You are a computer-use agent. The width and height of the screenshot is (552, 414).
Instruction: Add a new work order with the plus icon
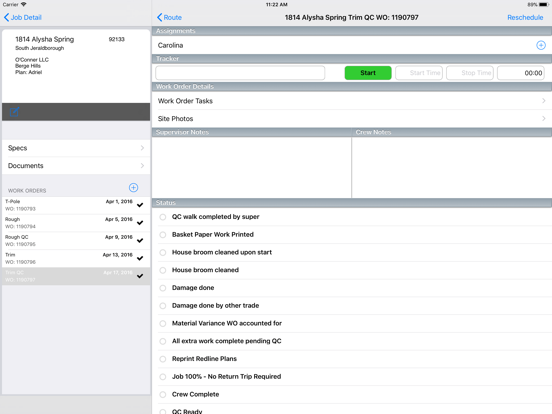pyautogui.click(x=133, y=188)
